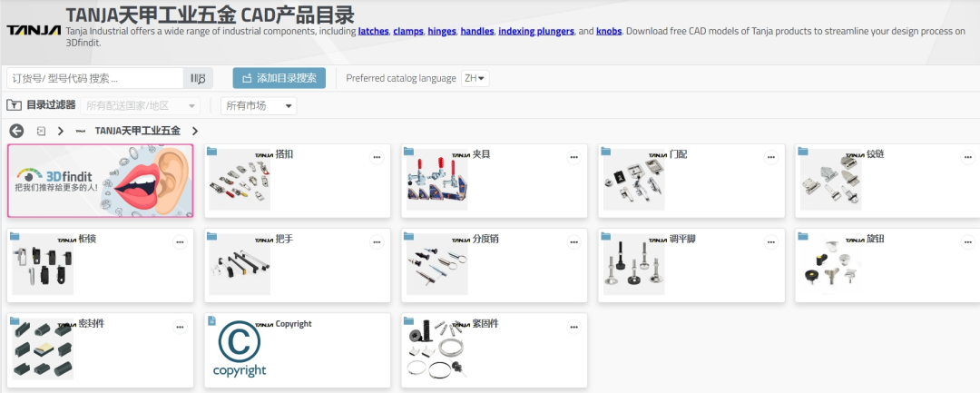Open more options for 柜锁 card
980x393 pixels.
(180, 242)
